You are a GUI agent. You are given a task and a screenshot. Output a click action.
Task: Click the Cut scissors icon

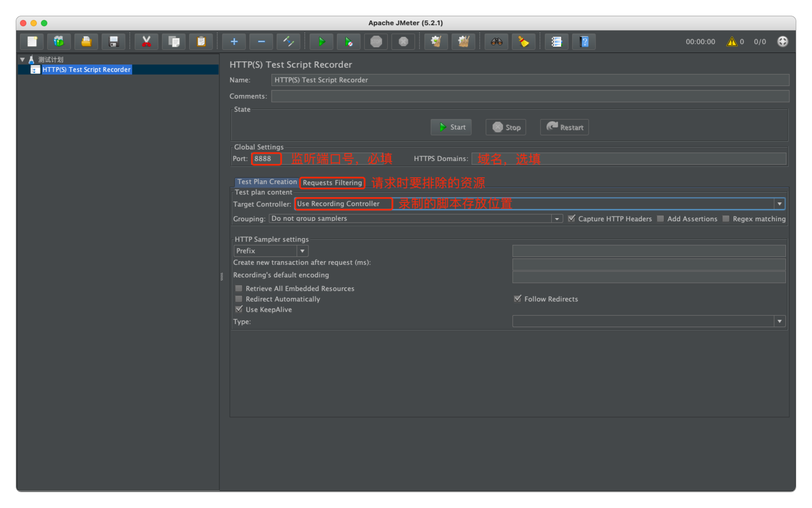[146, 41]
